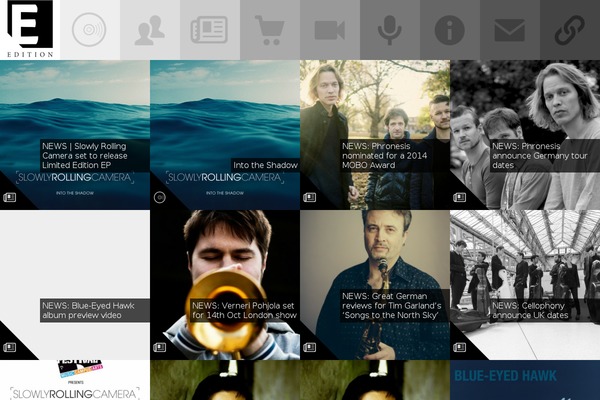Screen dimensions: 600x400
Task: Open the microphone podcast icon
Action: point(390,30)
